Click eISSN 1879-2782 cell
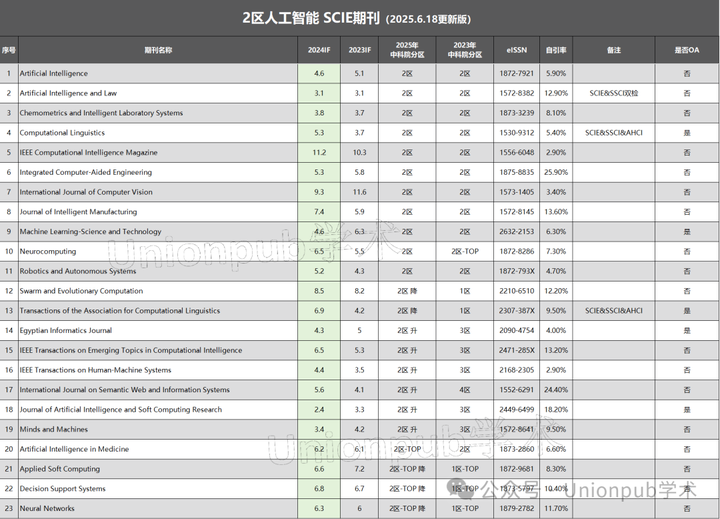This screenshot has height=519, width=720. pyautogui.click(x=517, y=508)
